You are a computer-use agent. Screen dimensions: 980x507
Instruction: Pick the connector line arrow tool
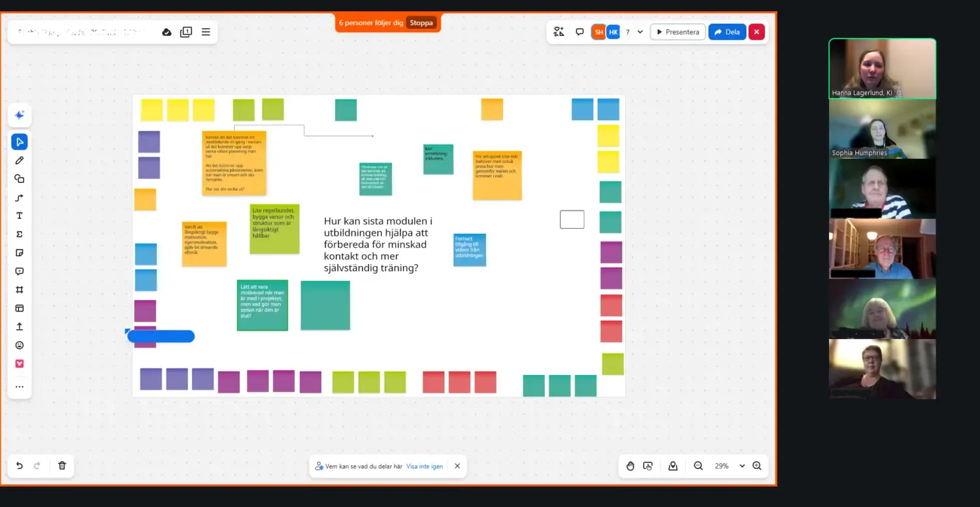[x=20, y=197]
